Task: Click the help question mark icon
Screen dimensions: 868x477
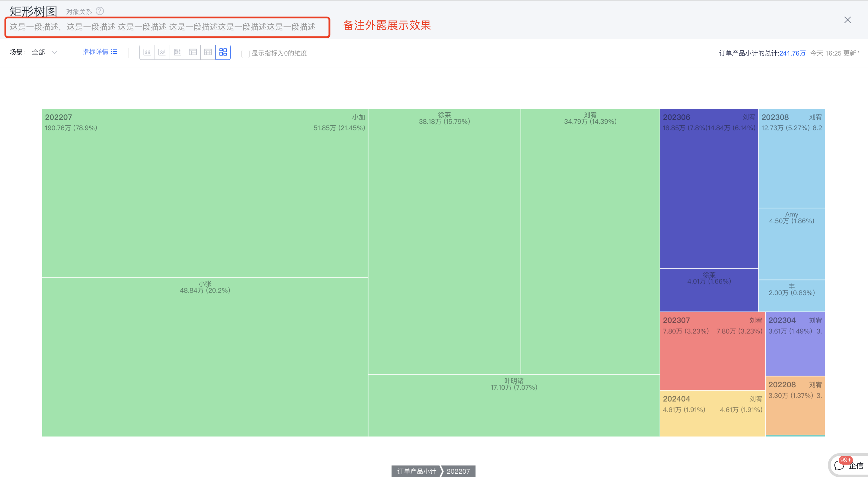Action: [x=100, y=11]
